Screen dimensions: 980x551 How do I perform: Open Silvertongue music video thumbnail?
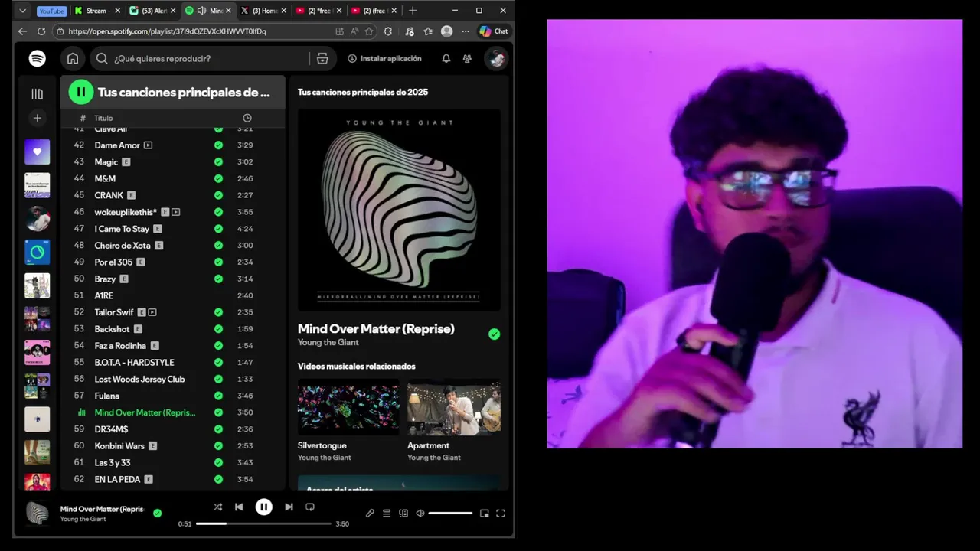point(348,407)
